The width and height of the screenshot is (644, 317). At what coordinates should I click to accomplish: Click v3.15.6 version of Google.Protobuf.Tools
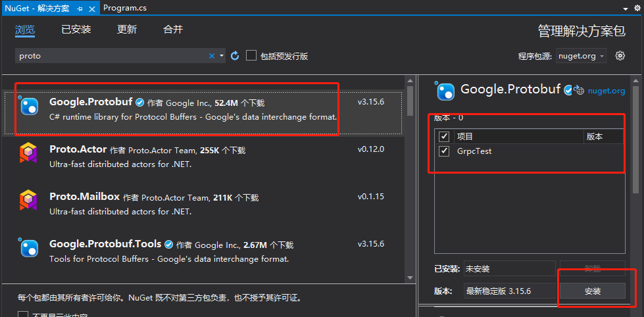coord(370,244)
